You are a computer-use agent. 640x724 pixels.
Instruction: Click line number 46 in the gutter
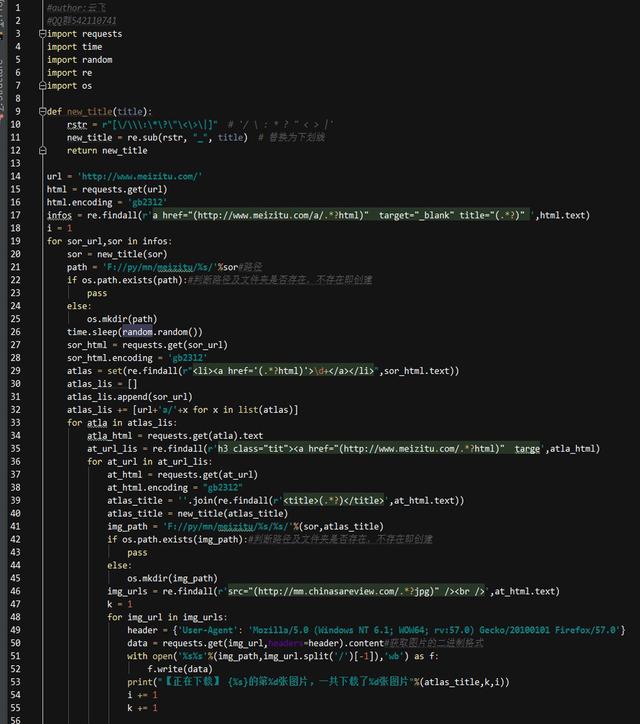[15, 591]
